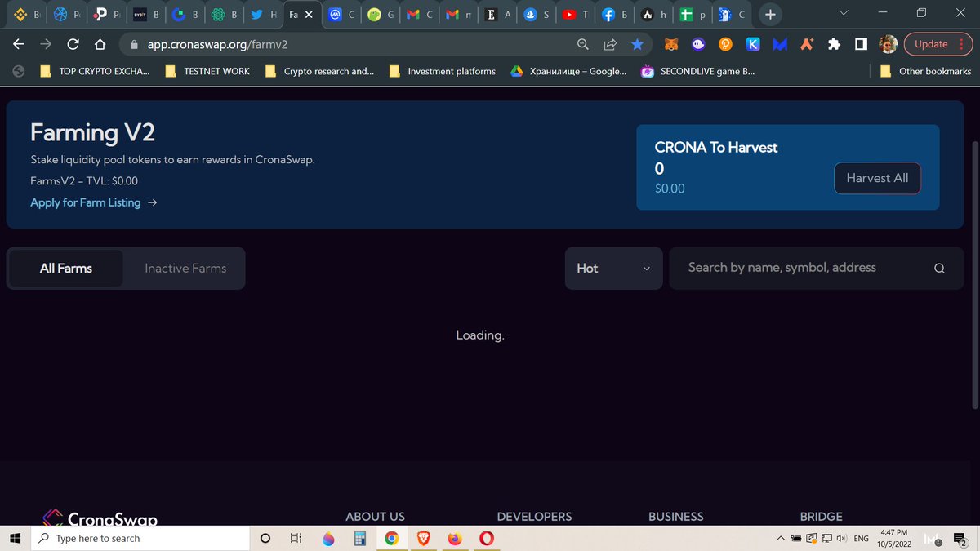980x551 pixels.
Task: Open volume control in system tray
Action: point(842,538)
